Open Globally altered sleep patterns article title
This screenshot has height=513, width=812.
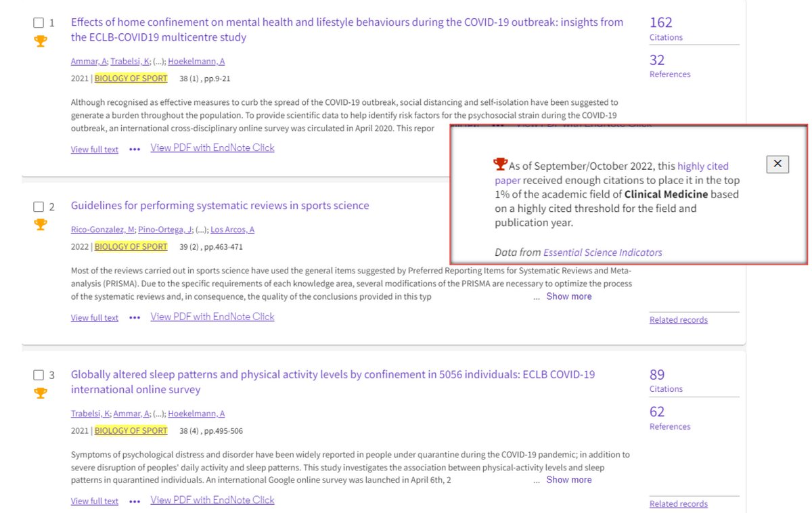pyautogui.click(x=333, y=382)
